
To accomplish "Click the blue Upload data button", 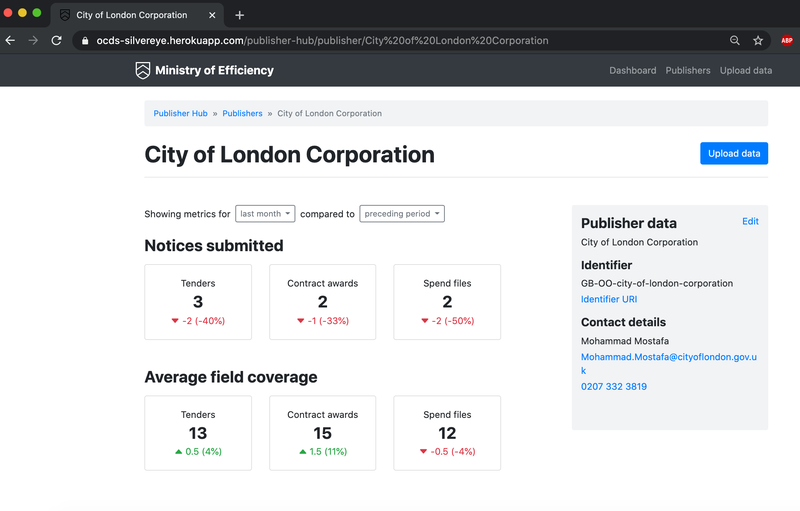I will click(734, 154).
